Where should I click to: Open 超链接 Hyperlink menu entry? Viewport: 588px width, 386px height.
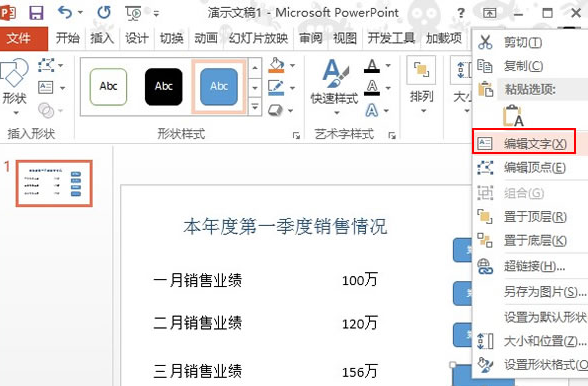point(530,266)
